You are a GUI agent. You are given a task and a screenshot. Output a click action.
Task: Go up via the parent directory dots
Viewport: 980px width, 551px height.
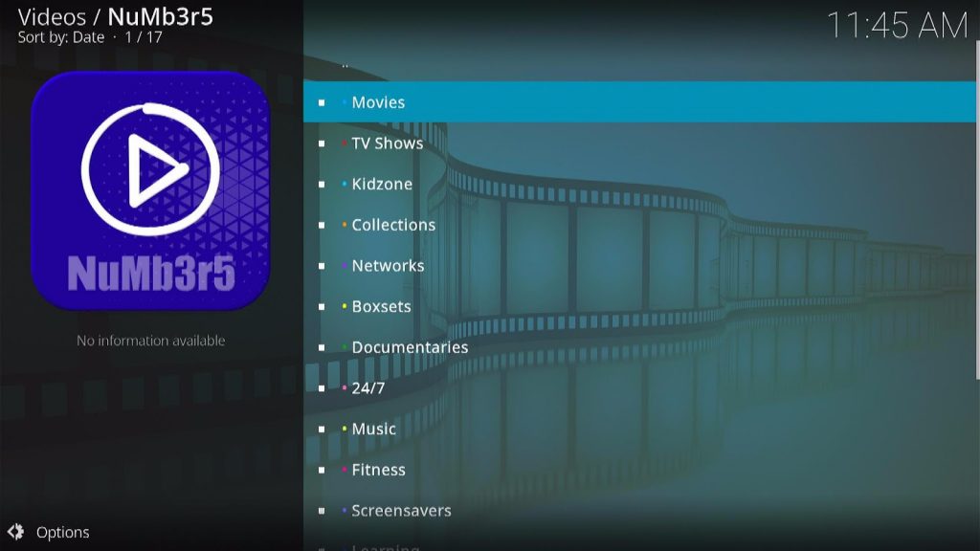(345, 65)
